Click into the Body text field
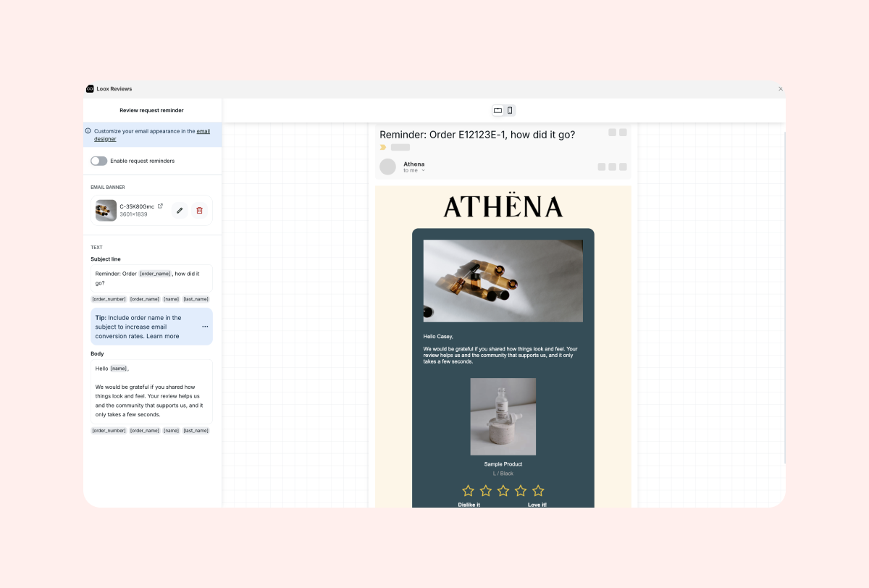Viewport: 869px width, 588px height. coord(151,391)
